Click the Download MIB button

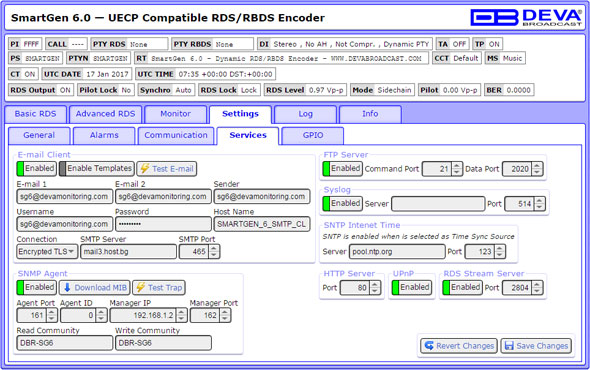click(x=95, y=288)
